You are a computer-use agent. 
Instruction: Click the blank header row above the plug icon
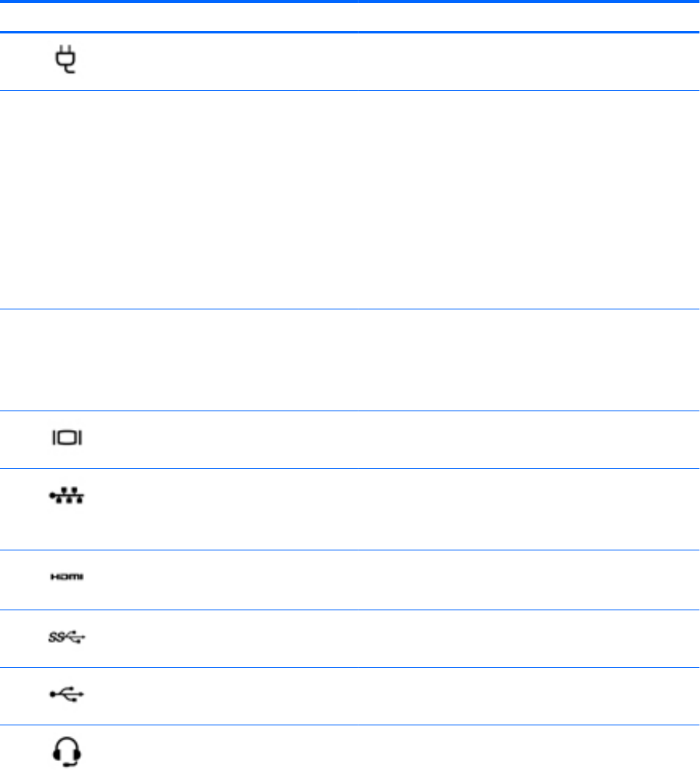(350, 17)
